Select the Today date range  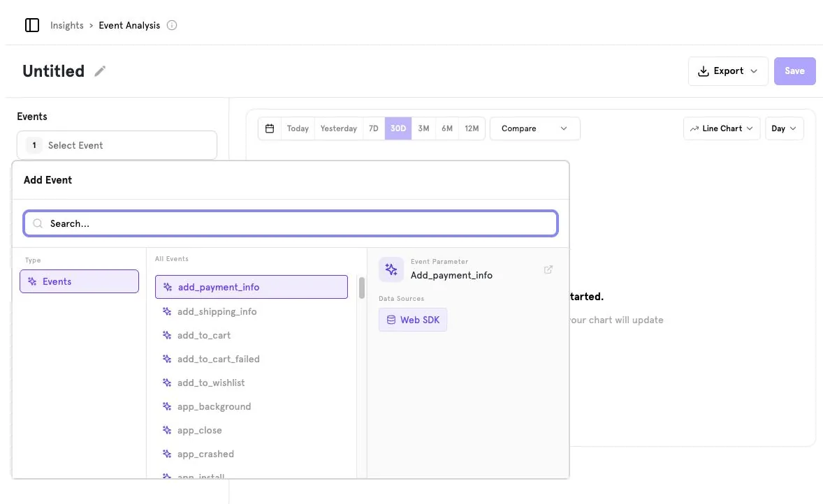[298, 128]
